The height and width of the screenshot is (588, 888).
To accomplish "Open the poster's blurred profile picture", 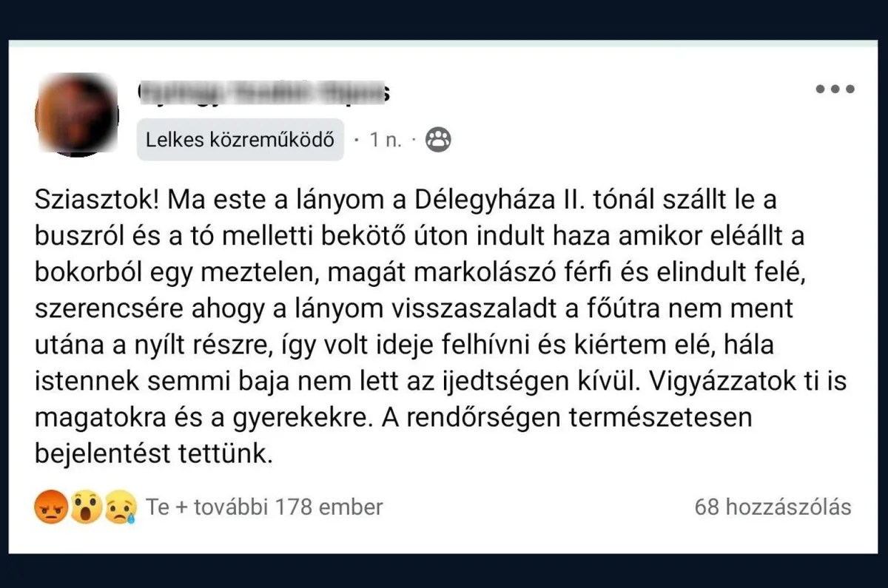I will [77, 115].
